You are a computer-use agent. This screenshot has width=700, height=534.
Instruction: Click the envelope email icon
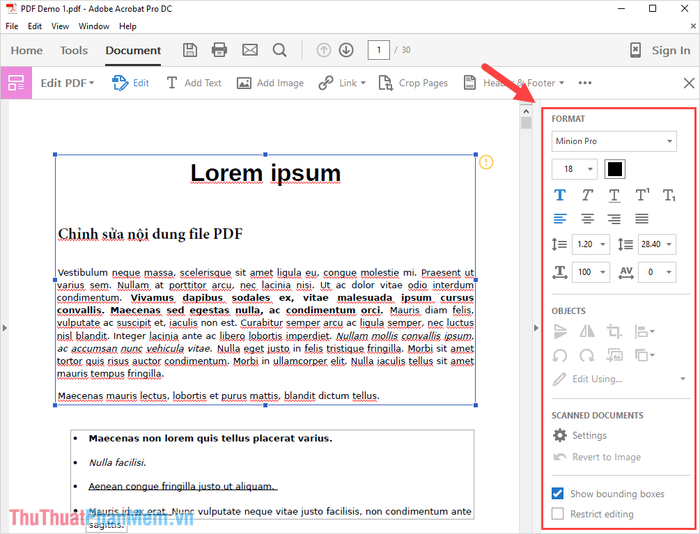250,50
